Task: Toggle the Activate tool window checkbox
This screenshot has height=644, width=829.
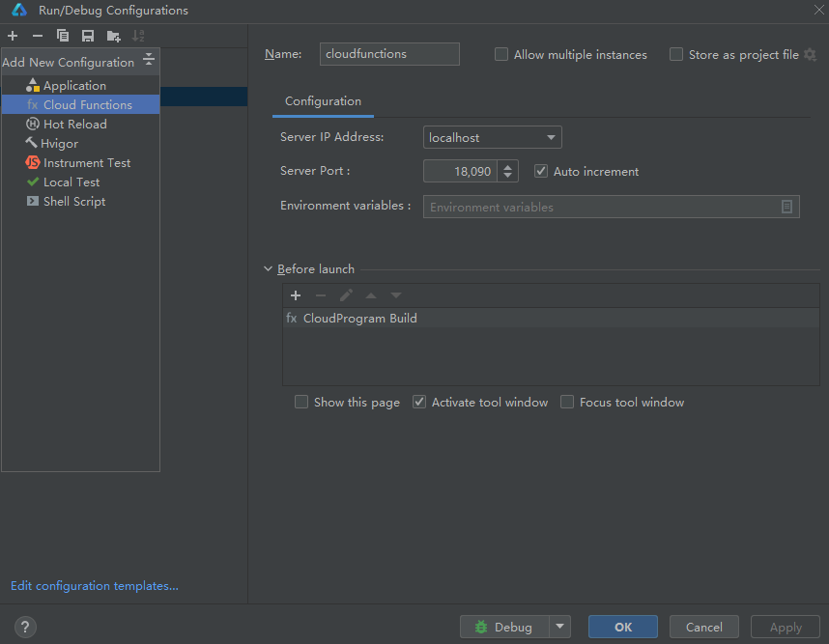Action: click(x=419, y=402)
